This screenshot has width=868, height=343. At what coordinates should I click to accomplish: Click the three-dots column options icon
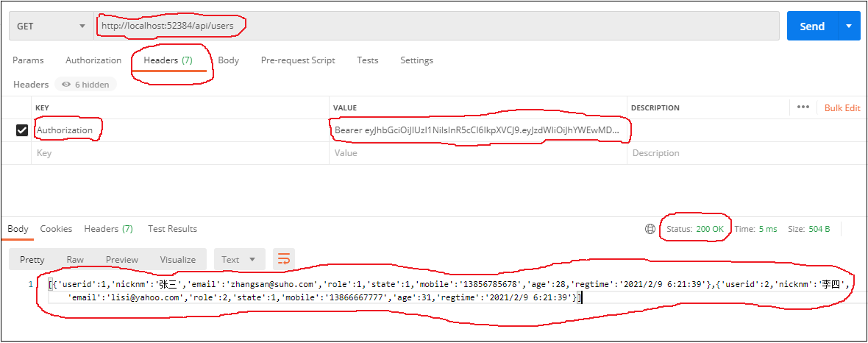click(803, 107)
